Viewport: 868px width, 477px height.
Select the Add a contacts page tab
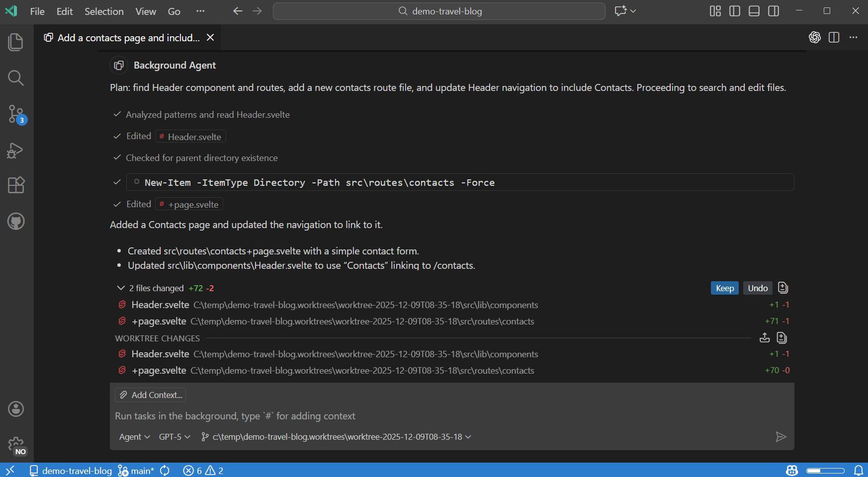click(124, 37)
